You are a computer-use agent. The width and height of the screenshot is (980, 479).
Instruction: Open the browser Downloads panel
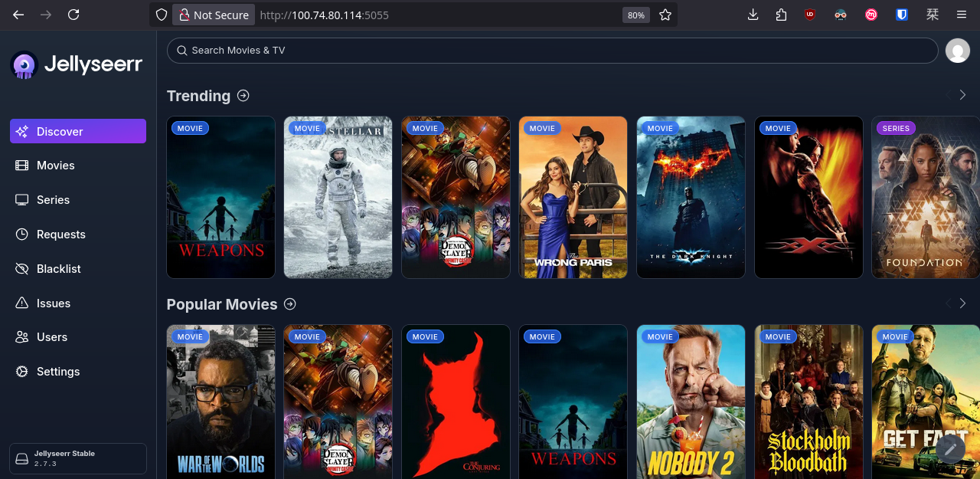click(x=753, y=15)
